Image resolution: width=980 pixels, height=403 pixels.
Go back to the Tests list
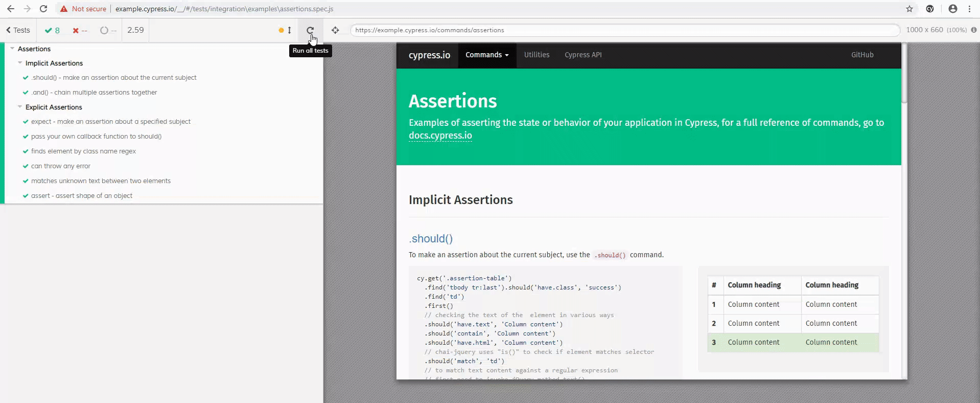pos(18,30)
